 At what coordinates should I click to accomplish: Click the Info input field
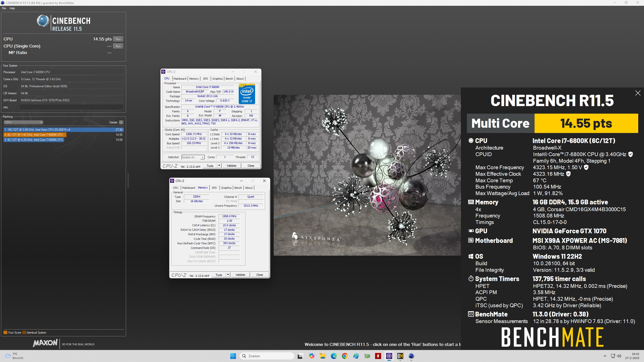pos(71,107)
